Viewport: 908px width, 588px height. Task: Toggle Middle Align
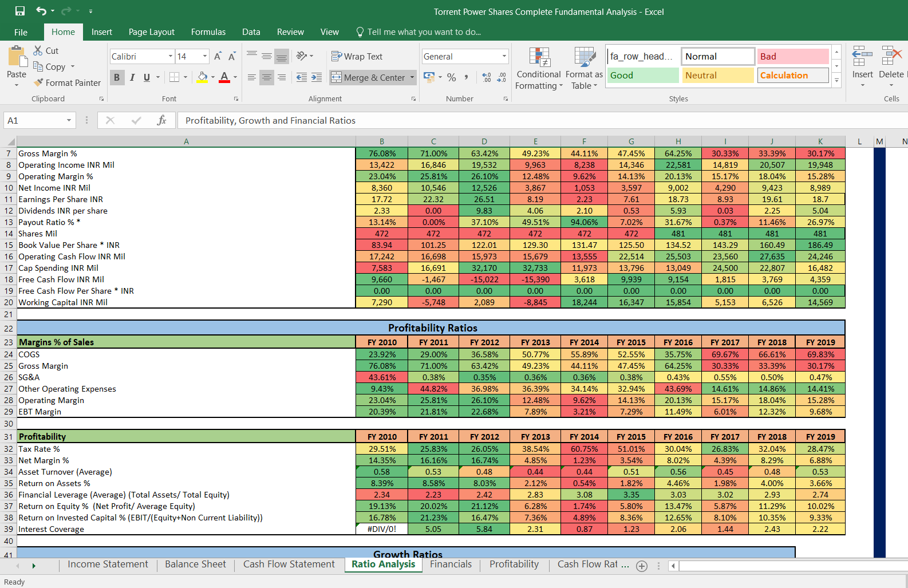tap(267, 56)
